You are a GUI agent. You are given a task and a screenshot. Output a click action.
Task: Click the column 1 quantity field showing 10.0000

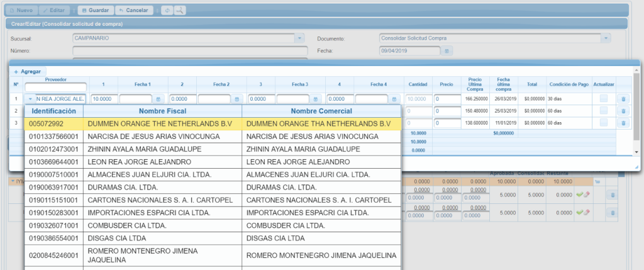click(104, 99)
